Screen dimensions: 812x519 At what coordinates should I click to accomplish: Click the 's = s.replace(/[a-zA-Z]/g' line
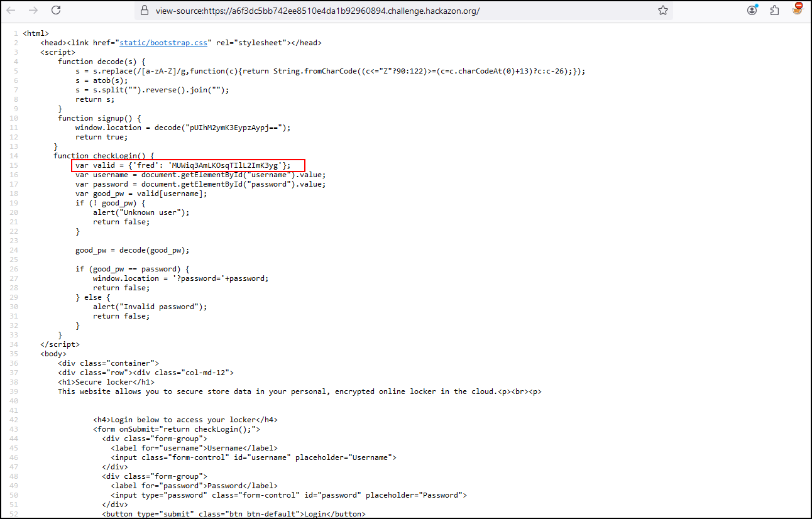click(x=331, y=71)
